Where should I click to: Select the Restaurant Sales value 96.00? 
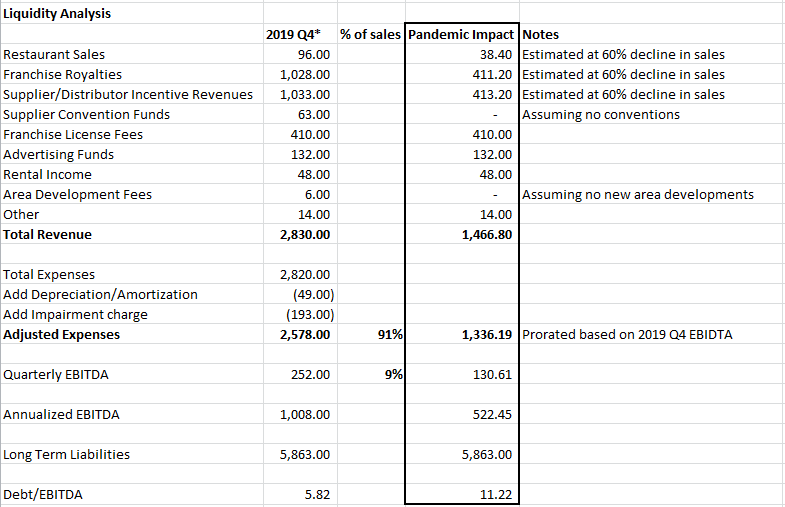(300, 54)
